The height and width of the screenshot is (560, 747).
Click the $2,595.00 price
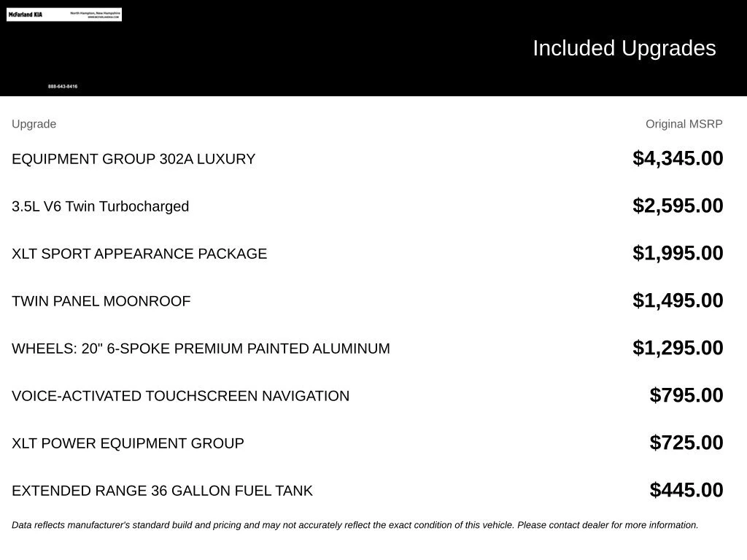[678, 206]
